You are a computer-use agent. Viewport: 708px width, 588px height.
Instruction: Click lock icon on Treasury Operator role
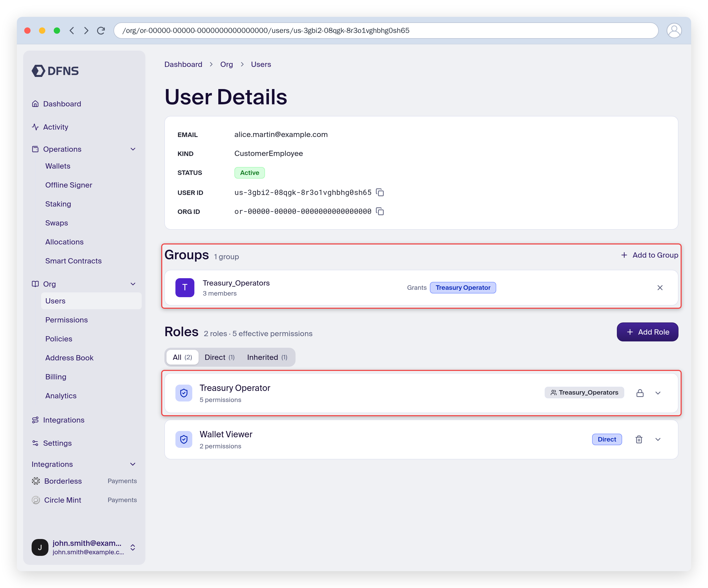pyautogui.click(x=640, y=393)
